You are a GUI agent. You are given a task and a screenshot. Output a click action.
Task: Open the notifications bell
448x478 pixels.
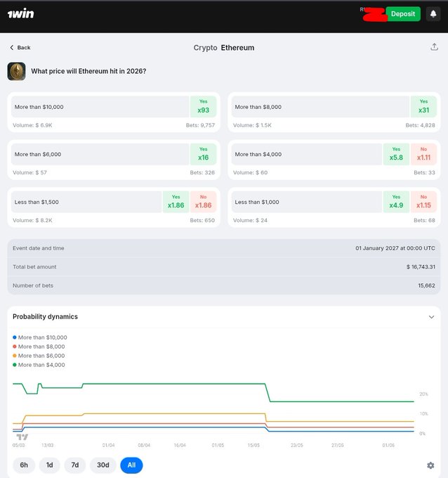[433, 14]
